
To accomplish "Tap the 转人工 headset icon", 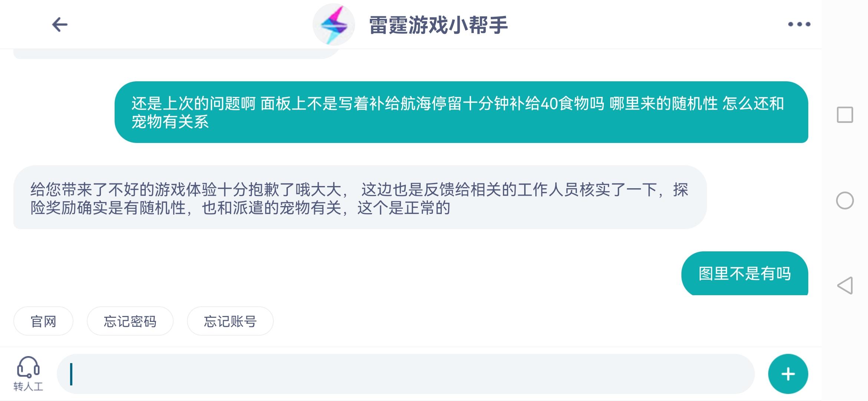I will pyautogui.click(x=29, y=367).
